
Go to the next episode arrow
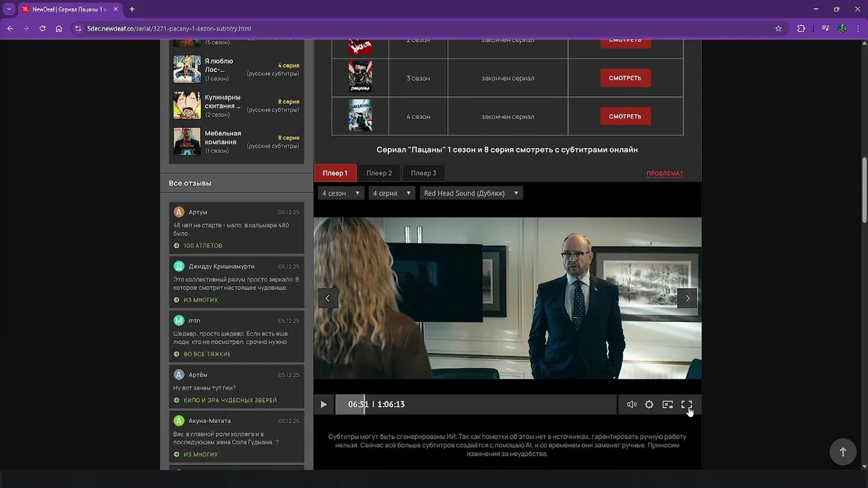point(687,298)
